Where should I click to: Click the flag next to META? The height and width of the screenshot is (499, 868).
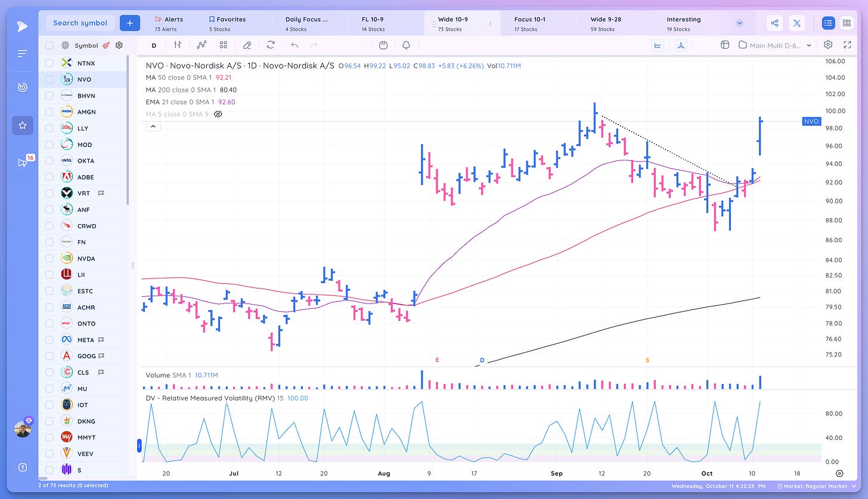click(101, 340)
